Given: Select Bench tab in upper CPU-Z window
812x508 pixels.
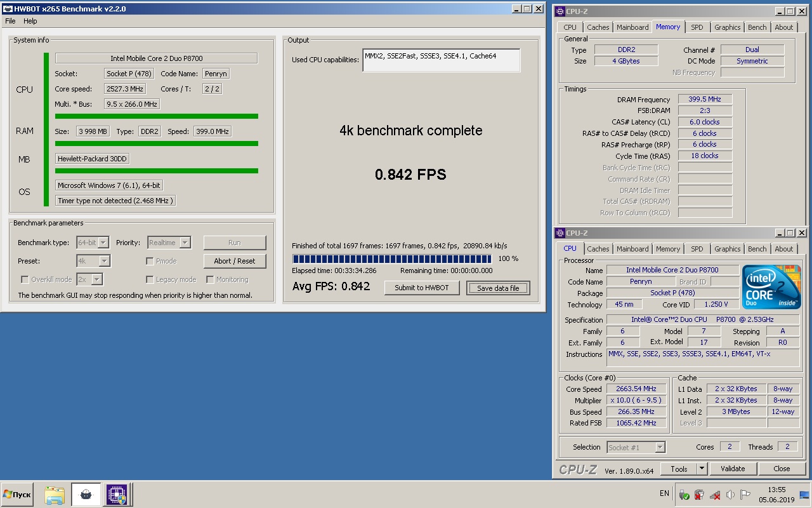Looking at the screenshot, I should 757,27.
